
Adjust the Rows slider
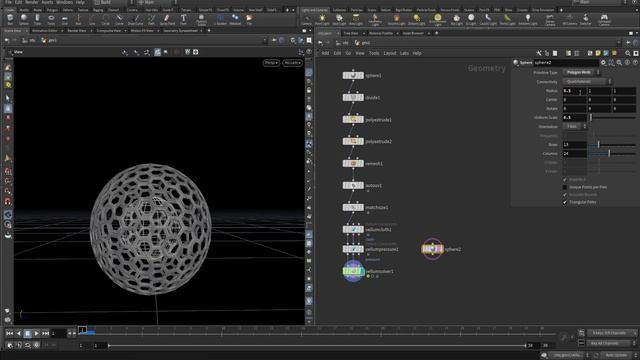(613, 144)
